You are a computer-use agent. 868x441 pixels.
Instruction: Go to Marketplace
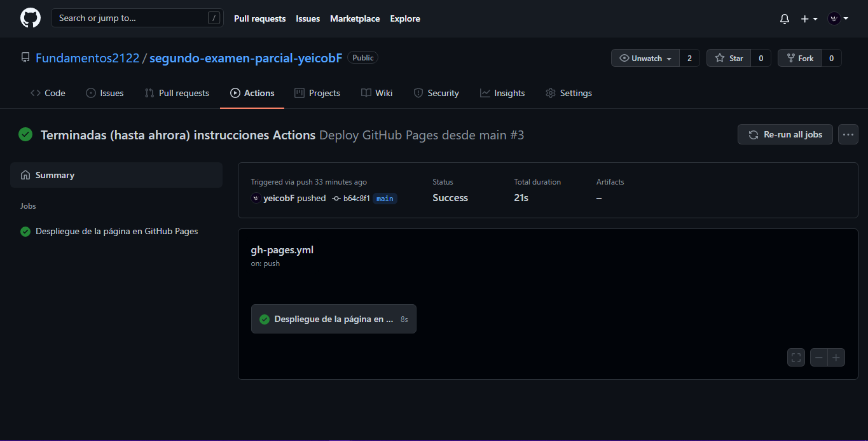point(355,18)
